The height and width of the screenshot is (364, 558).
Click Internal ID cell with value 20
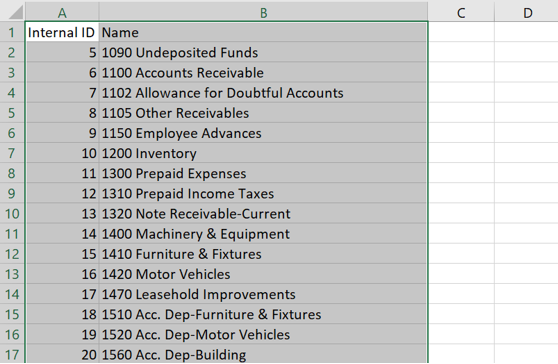pyautogui.click(x=62, y=354)
